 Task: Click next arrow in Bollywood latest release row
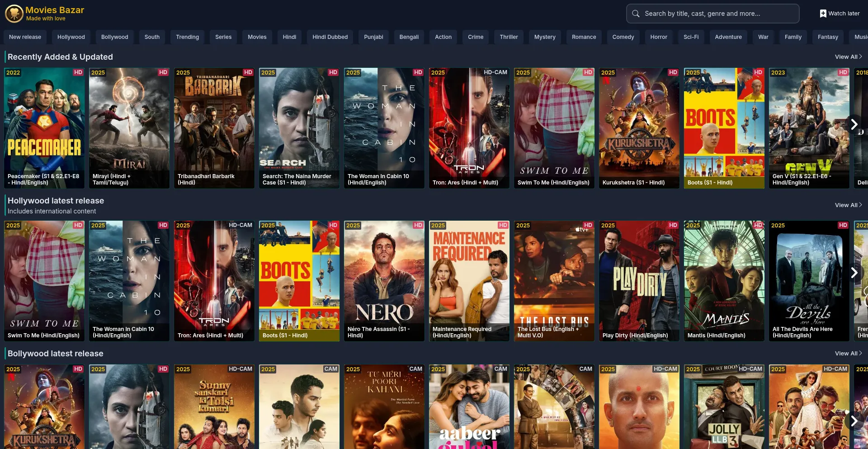(854, 421)
